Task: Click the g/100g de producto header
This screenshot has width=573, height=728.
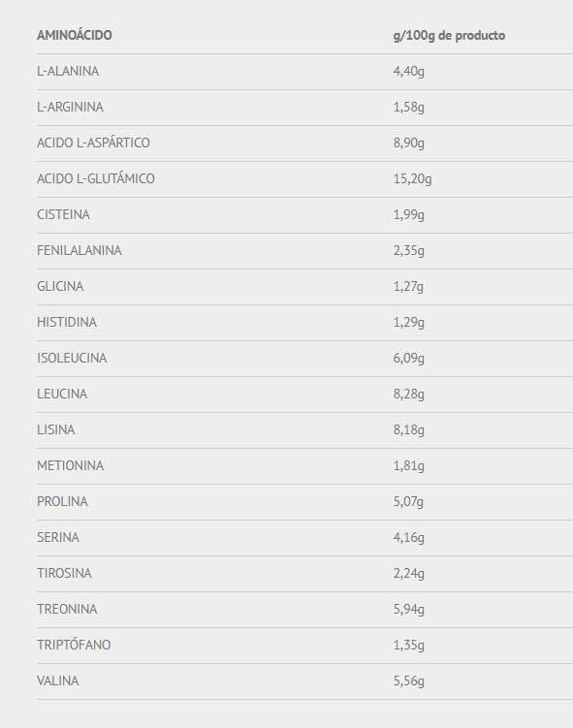Action: point(449,36)
